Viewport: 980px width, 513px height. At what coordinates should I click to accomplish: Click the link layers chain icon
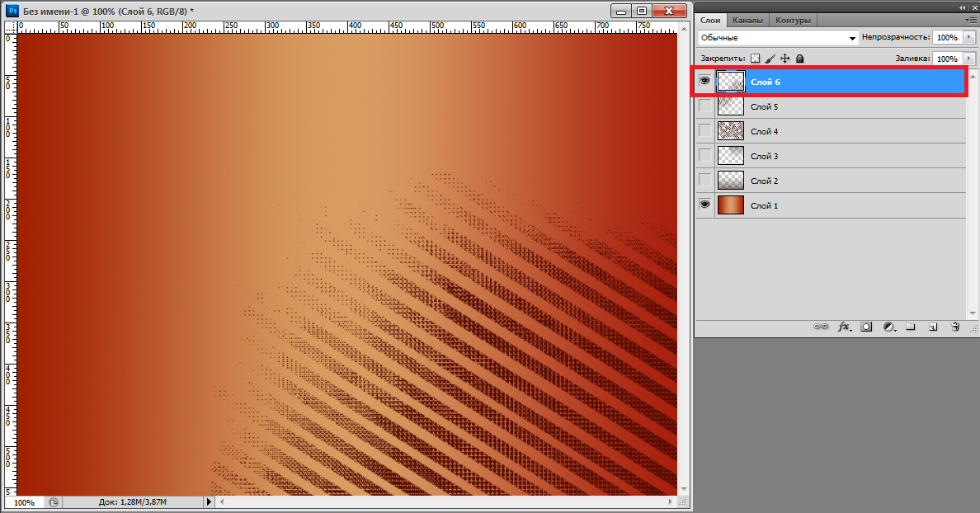tap(821, 327)
